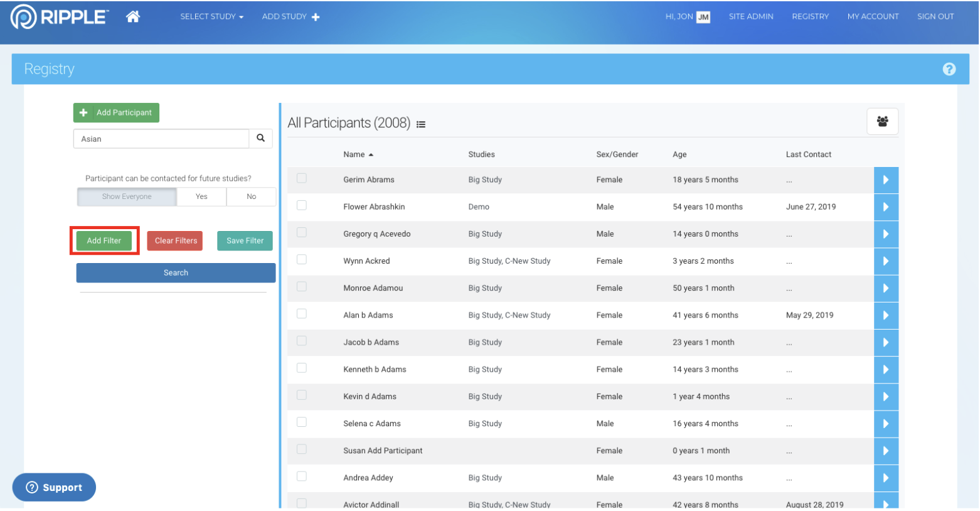Click the search field containing Asian
980x511 pixels.
coord(161,139)
